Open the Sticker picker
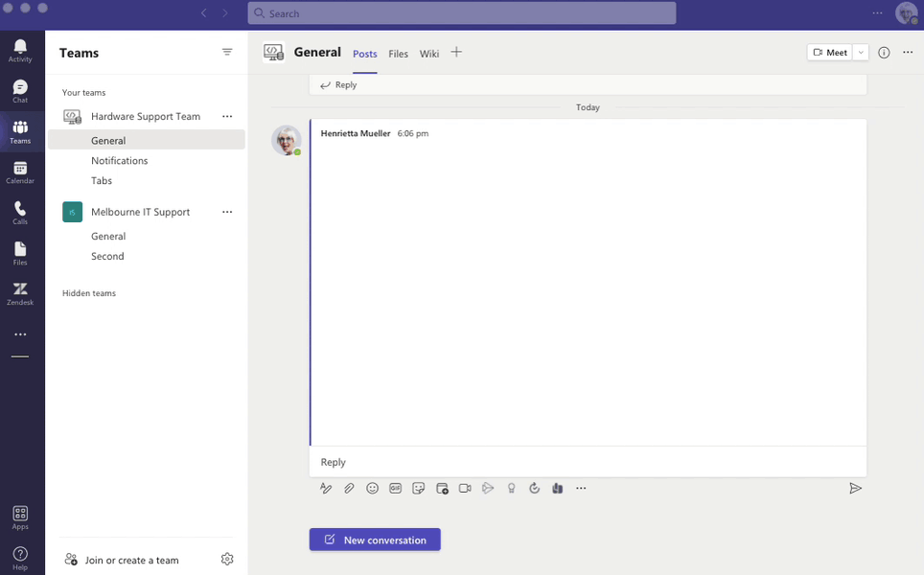 (x=419, y=488)
